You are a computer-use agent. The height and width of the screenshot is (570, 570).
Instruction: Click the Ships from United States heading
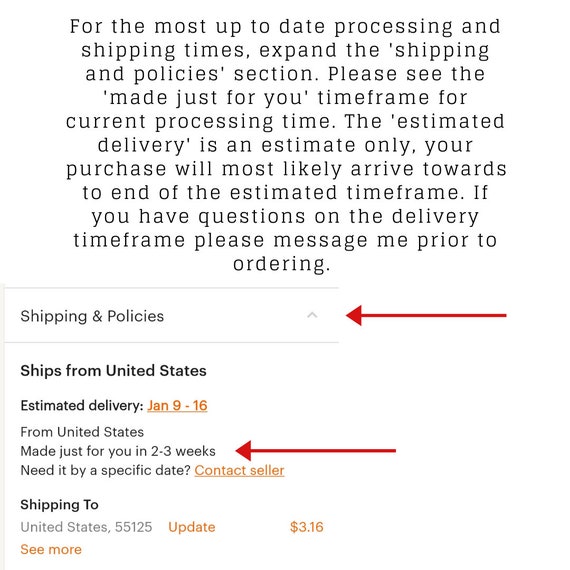point(113,371)
